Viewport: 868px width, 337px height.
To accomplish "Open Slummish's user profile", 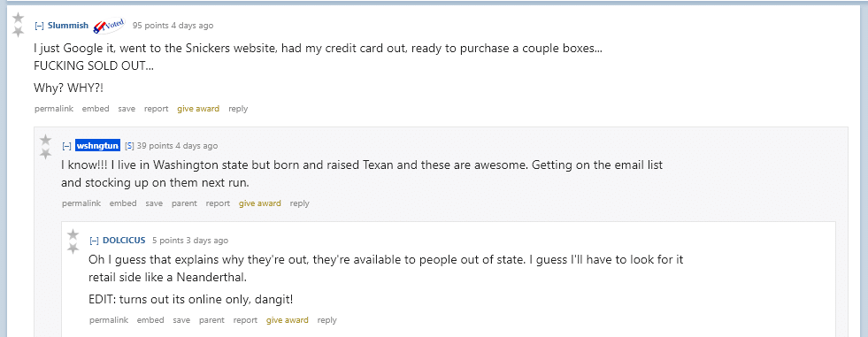I will (x=68, y=26).
